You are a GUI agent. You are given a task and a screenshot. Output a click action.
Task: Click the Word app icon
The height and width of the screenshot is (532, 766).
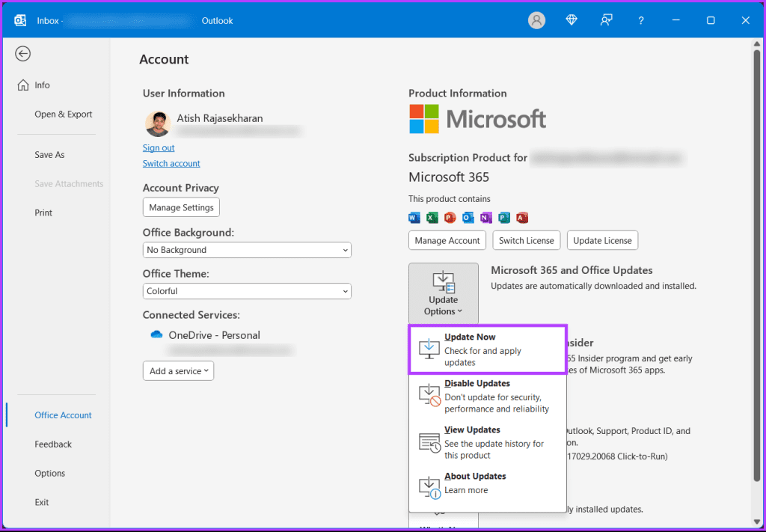(x=414, y=217)
